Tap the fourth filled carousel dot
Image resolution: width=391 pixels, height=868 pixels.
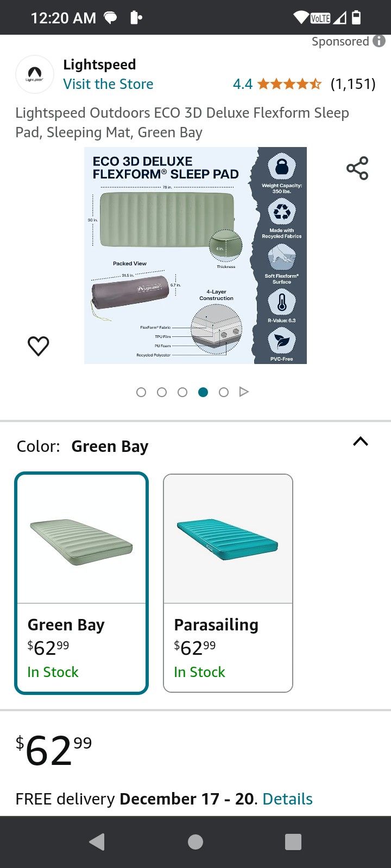(203, 392)
